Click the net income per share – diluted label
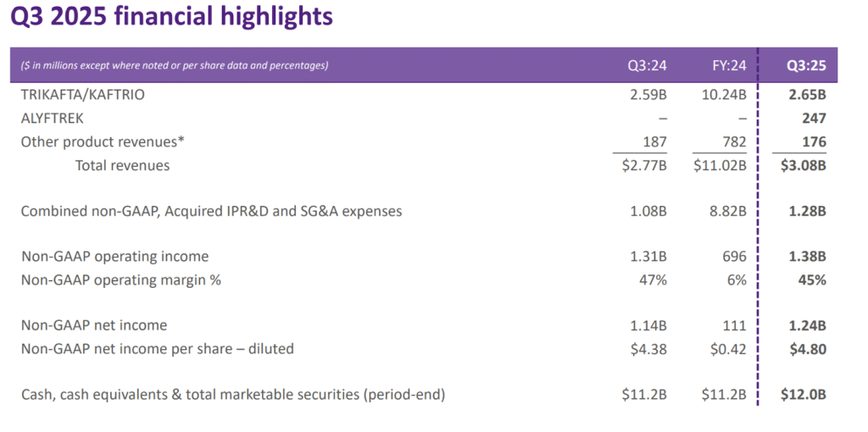This screenshot has width=868, height=432. [158, 348]
